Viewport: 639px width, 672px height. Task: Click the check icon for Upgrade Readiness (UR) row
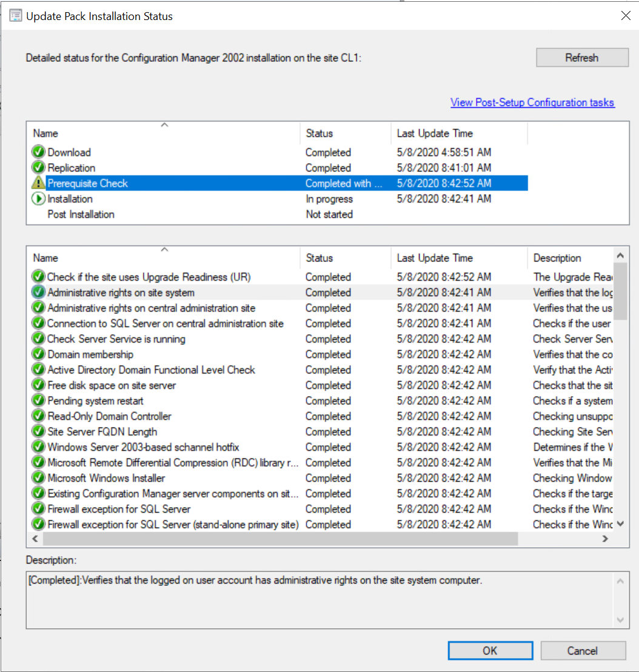38,277
